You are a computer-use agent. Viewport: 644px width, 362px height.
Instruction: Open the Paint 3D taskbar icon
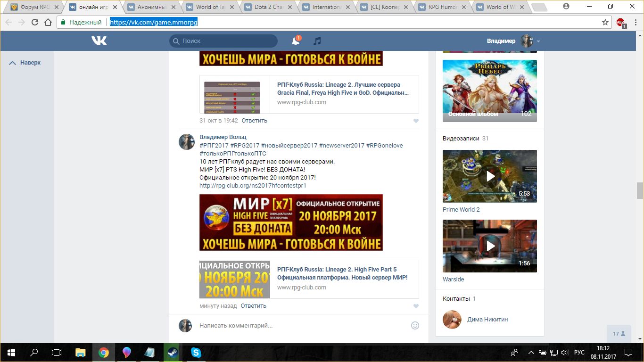(x=127, y=352)
